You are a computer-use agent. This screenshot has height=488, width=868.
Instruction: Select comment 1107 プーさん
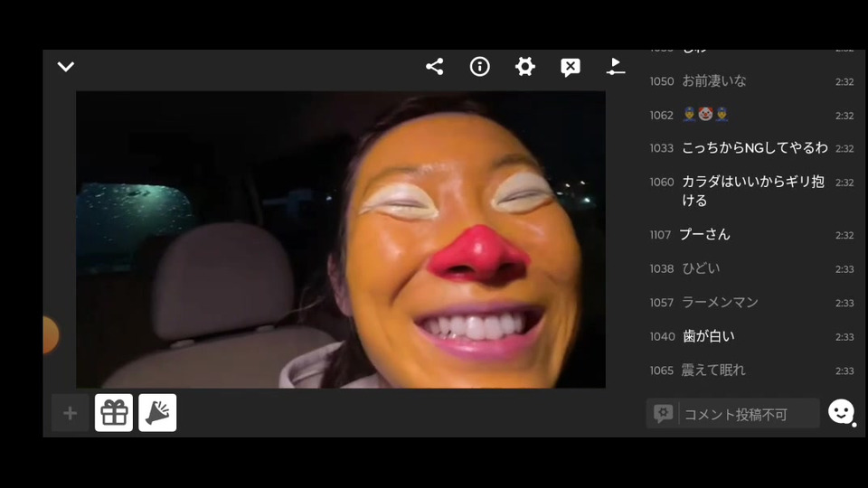coord(751,235)
